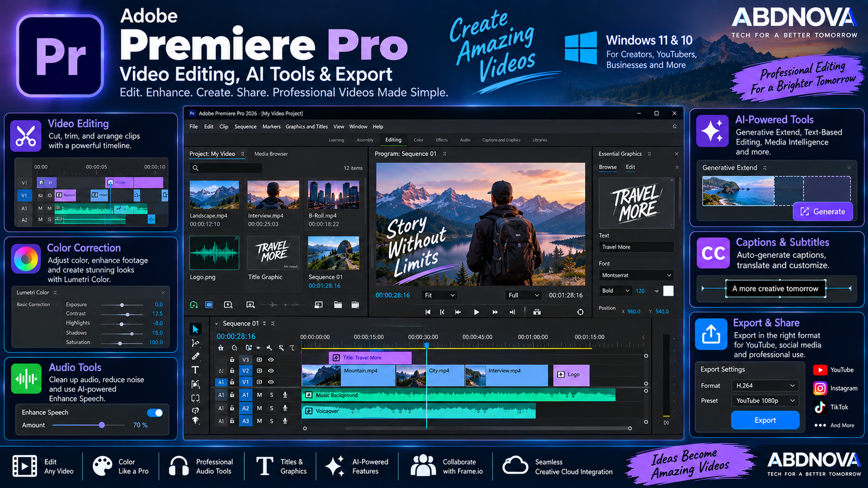Open the Sequence menu
The width and height of the screenshot is (868, 488).
[x=245, y=126]
